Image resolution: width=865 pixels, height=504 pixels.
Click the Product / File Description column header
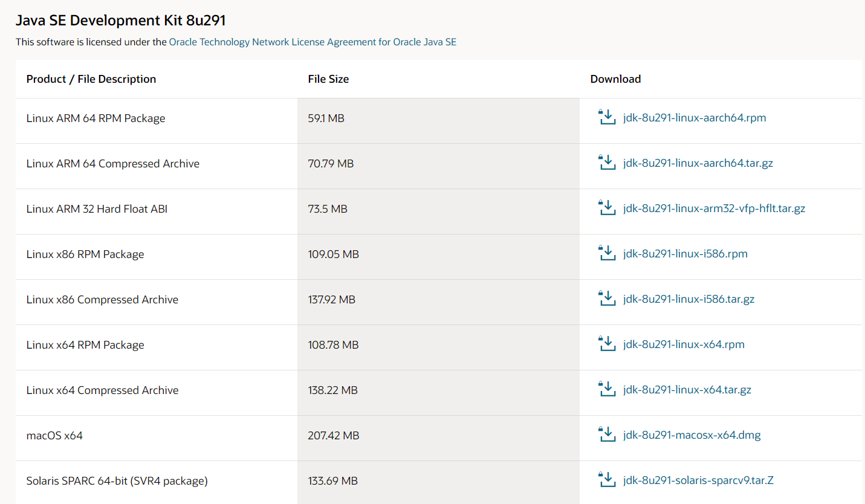(x=91, y=79)
